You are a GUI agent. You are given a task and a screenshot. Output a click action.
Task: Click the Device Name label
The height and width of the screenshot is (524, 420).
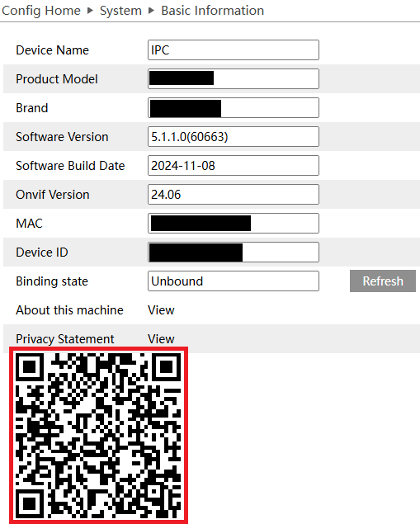(x=53, y=50)
